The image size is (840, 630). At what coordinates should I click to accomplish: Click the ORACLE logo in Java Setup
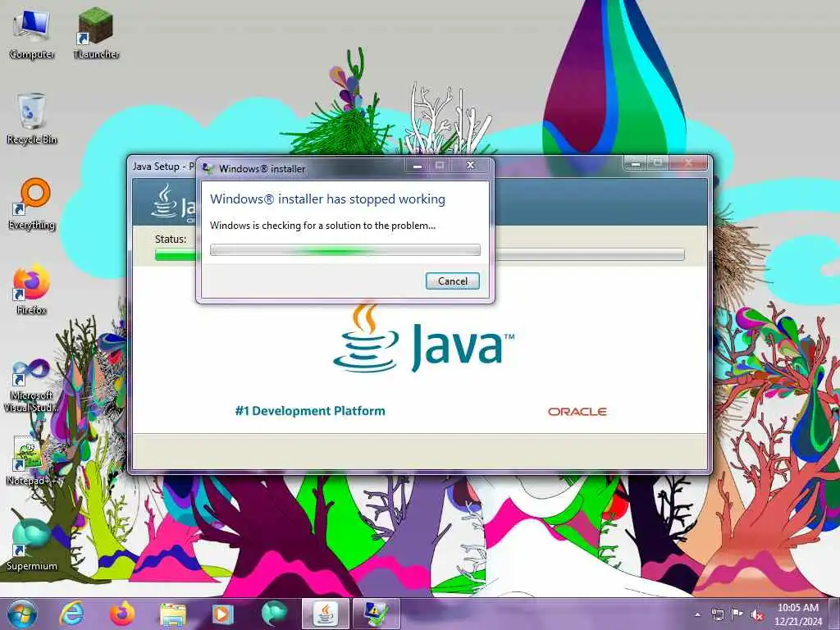click(x=577, y=412)
